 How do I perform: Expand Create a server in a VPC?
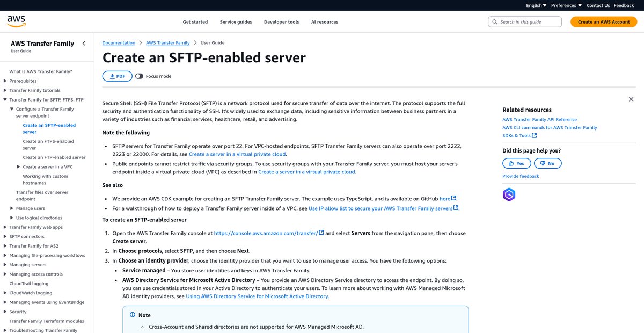click(x=19, y=167)
